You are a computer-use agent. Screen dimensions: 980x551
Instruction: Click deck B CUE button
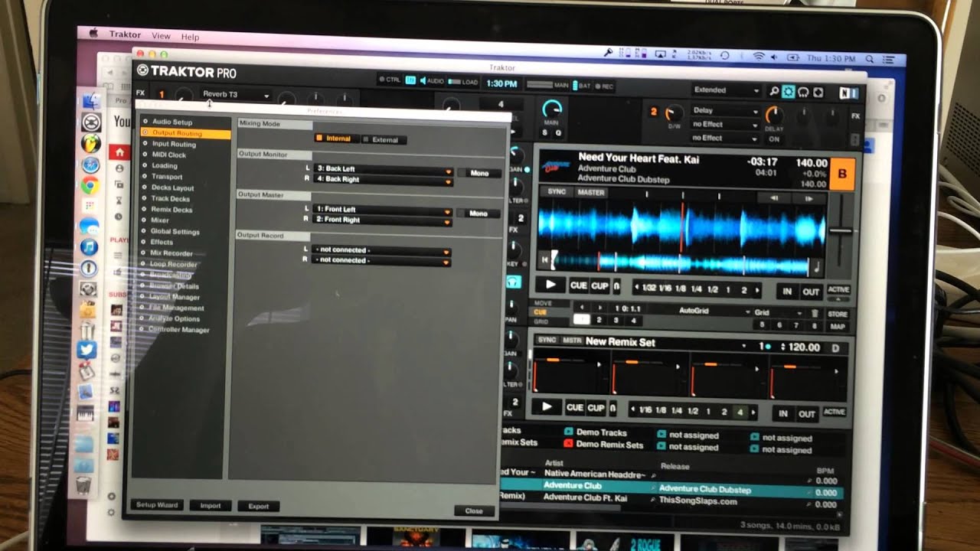coord(578,285)
